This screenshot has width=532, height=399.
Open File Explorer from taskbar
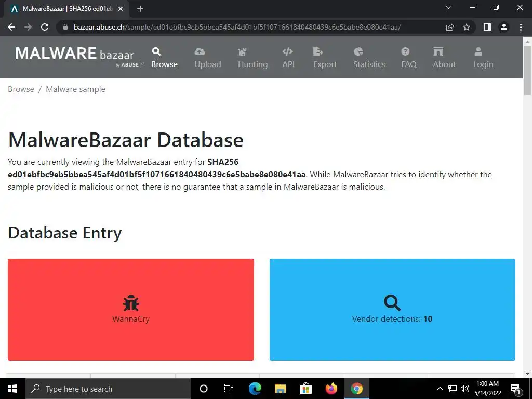coord(280,389)
